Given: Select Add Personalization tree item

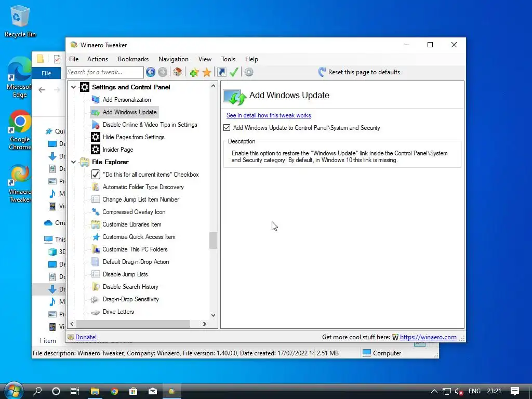Looking at the screenshot, I should (x=127, y=100).
